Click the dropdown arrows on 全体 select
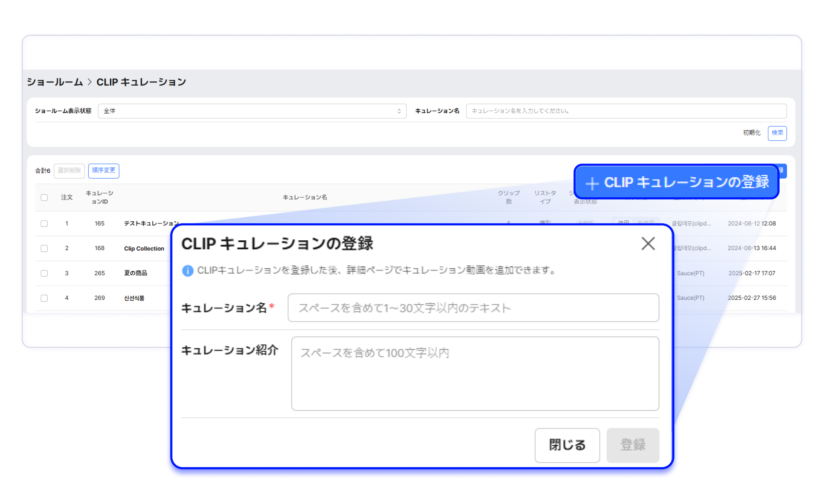This screenshot has width=824, height=504. [x=399, y=111]
